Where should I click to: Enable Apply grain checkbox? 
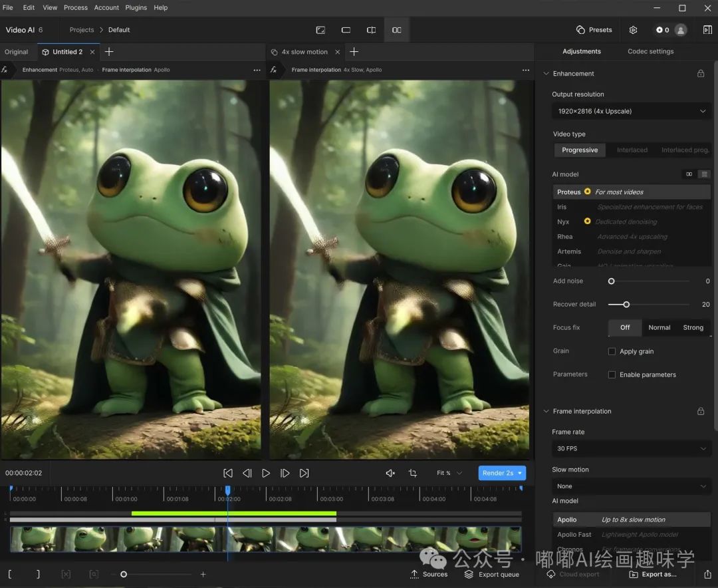click(x=612, y=351)
